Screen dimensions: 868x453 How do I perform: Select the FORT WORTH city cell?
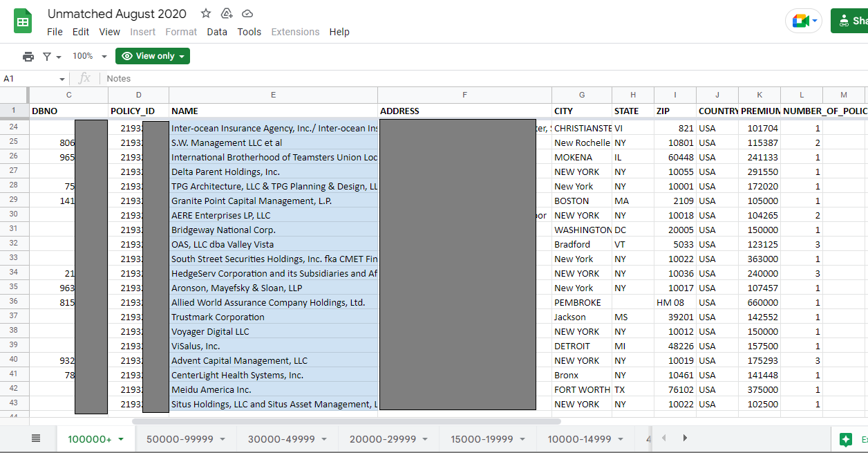click(x=582, y=389)
